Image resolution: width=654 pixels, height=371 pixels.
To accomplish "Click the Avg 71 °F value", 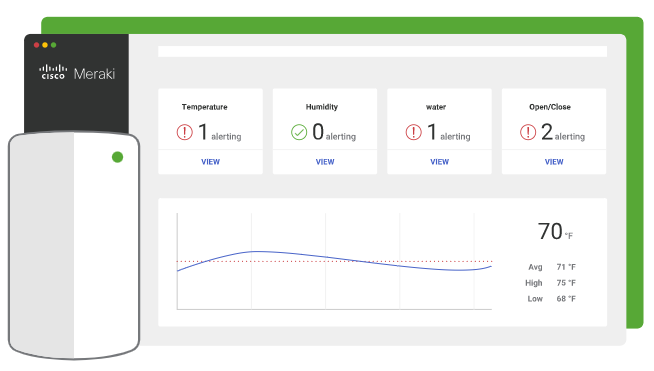I will pos(566,267).
